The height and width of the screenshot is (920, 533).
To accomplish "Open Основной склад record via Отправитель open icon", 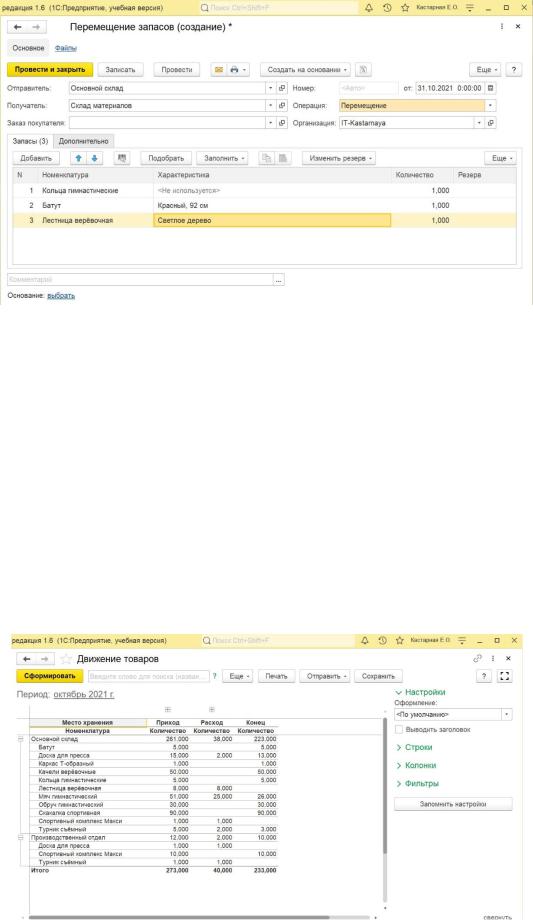I will coord(282,88).
